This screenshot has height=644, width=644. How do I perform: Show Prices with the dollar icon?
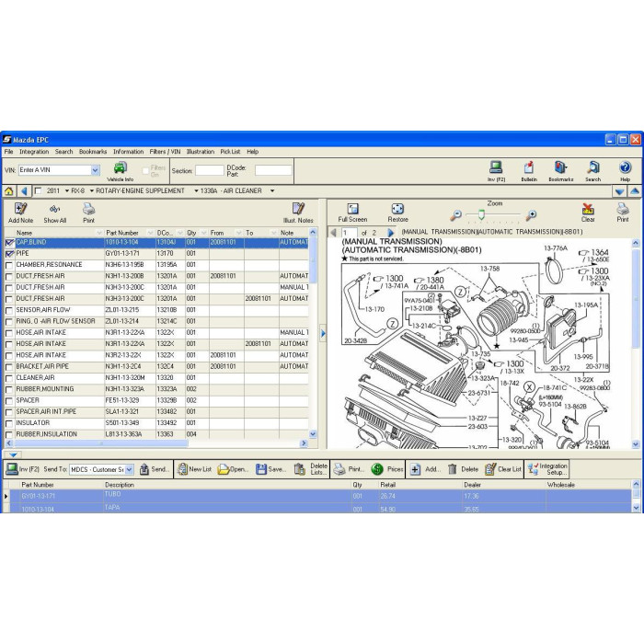tap(387, 469)
